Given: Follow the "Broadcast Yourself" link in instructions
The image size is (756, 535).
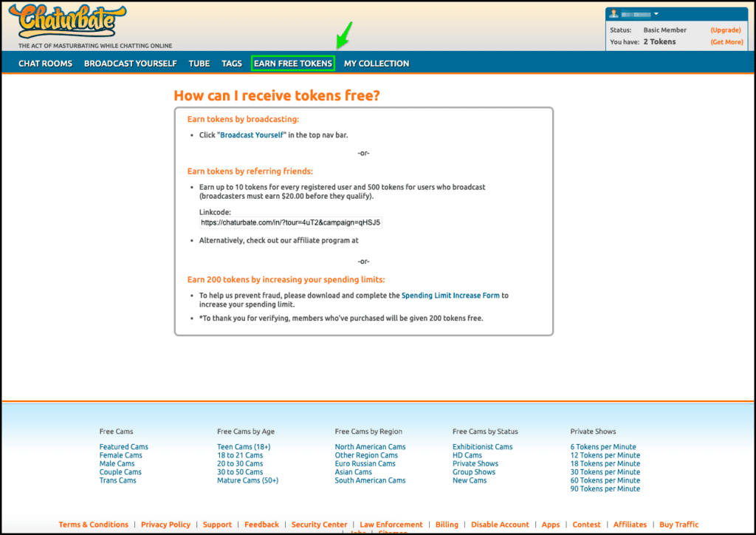Looking at the screenshot, I should tap(252, 135).
